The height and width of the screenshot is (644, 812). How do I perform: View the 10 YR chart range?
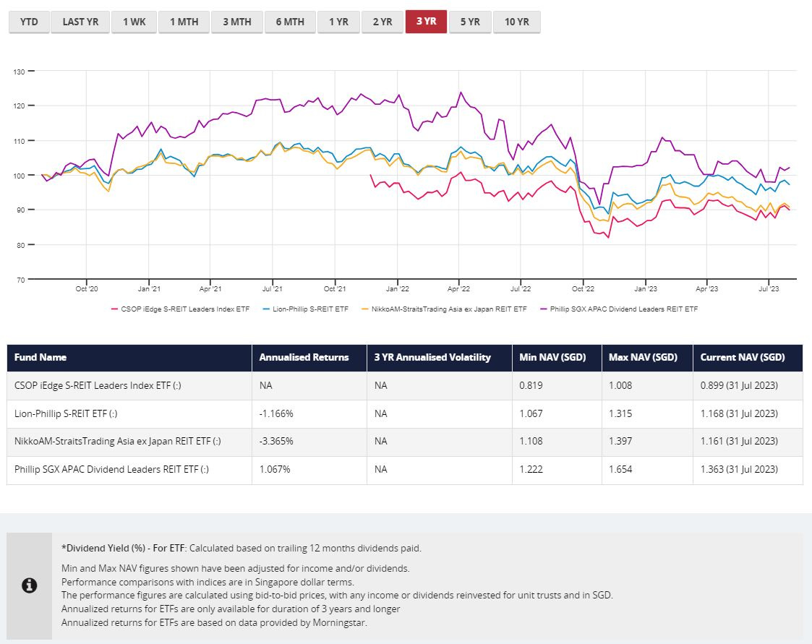(517, 22)
